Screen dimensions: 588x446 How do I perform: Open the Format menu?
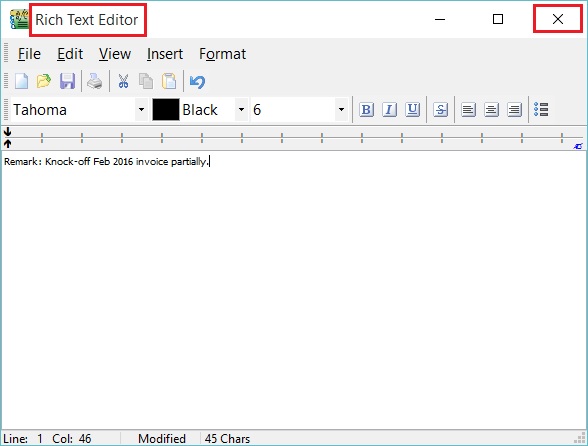click(x=222, y=54)
